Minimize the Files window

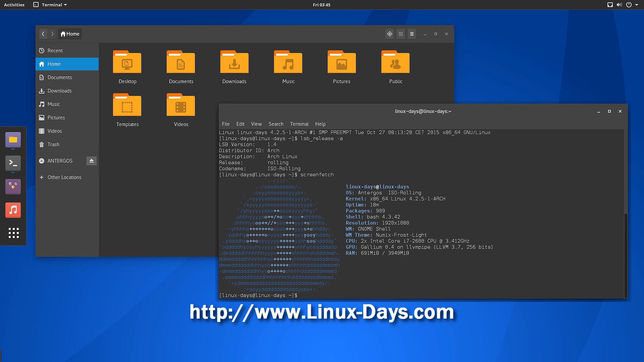point(425,34)
